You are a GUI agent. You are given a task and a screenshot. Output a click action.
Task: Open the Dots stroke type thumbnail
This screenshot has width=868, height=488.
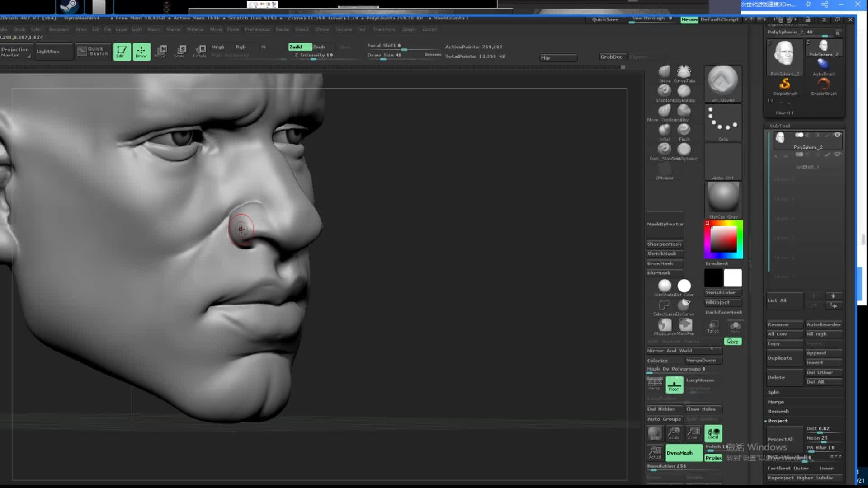(x=723, y=122)
